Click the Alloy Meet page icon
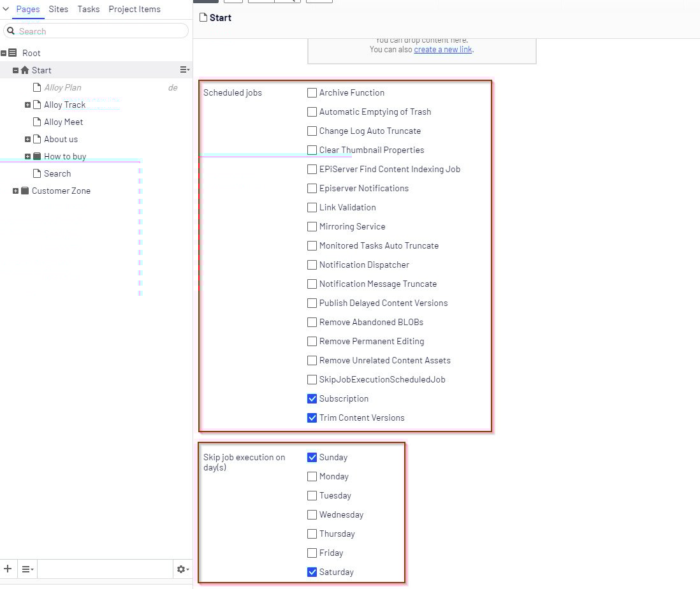700x589 pixels. pyautogui.click(x=37, y=122)
